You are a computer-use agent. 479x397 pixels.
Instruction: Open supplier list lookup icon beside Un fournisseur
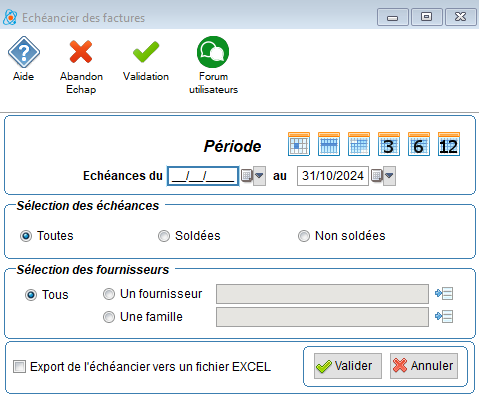coord(444,294)
